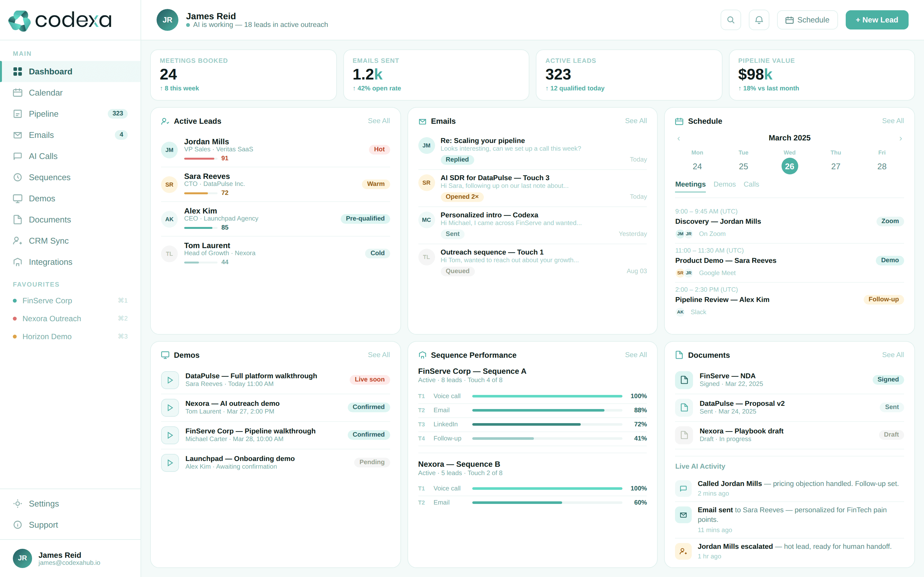Open the FinServe NDA document icon

[x=684, y=380]
